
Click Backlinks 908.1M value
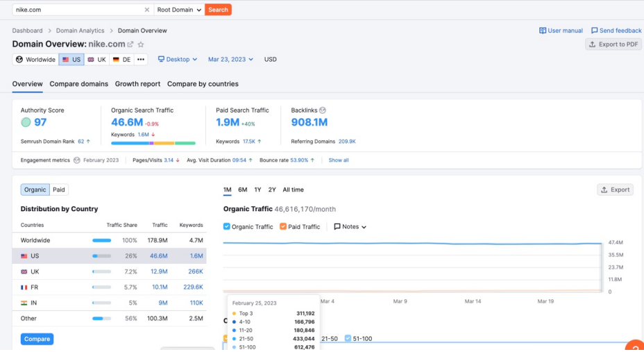tap(310, 122)
